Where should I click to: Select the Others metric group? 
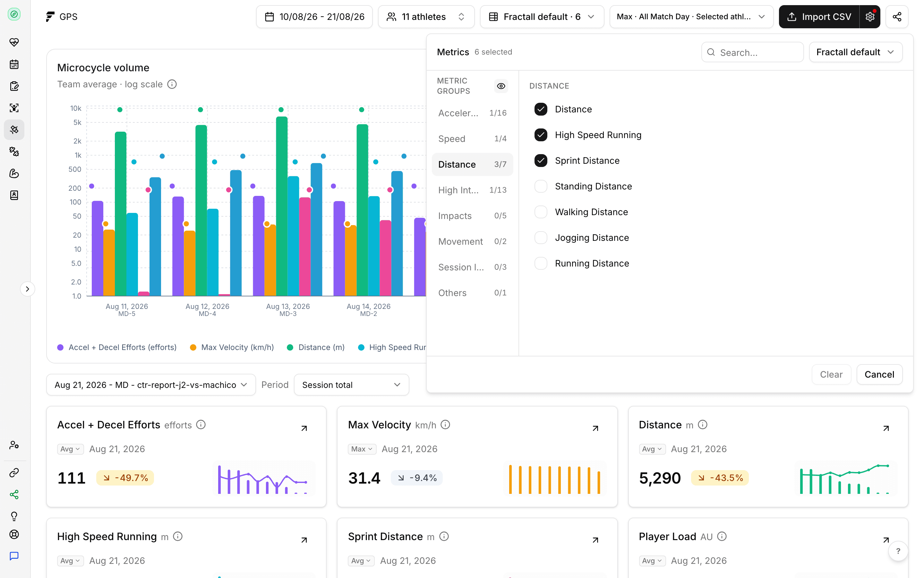point(472,293)
